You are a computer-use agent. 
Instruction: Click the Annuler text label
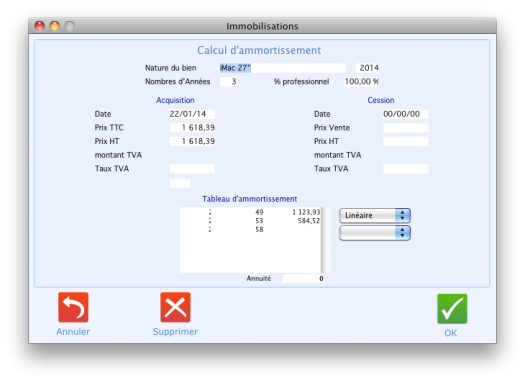coord(73,331)
